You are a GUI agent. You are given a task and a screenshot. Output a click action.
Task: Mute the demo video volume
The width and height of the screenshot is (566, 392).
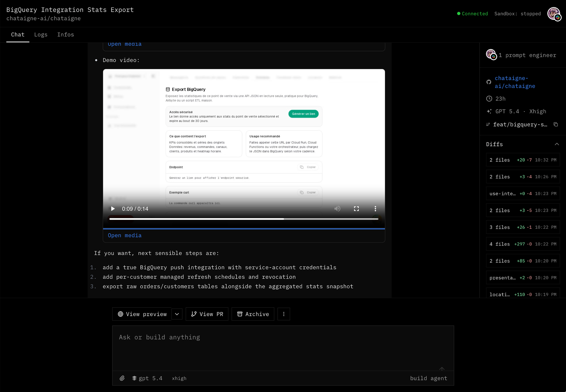point(337,209)
